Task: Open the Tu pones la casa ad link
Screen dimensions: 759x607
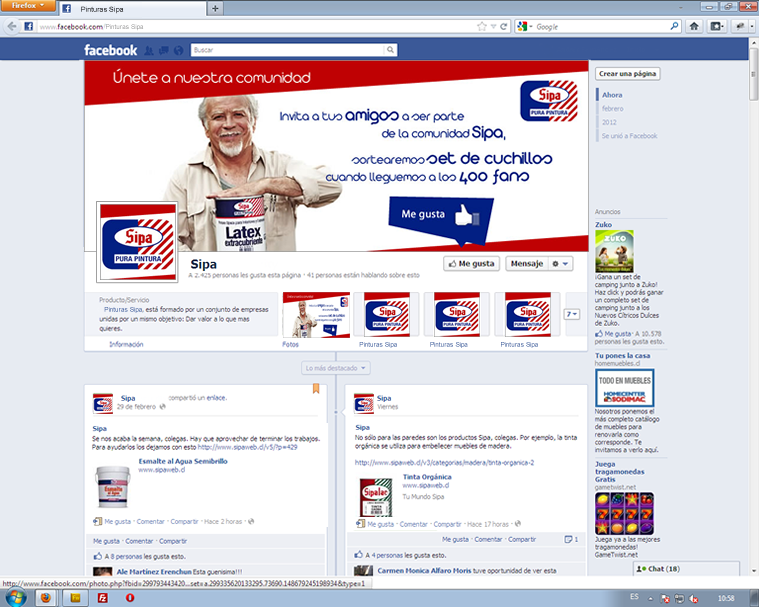Action: (622, 355)
